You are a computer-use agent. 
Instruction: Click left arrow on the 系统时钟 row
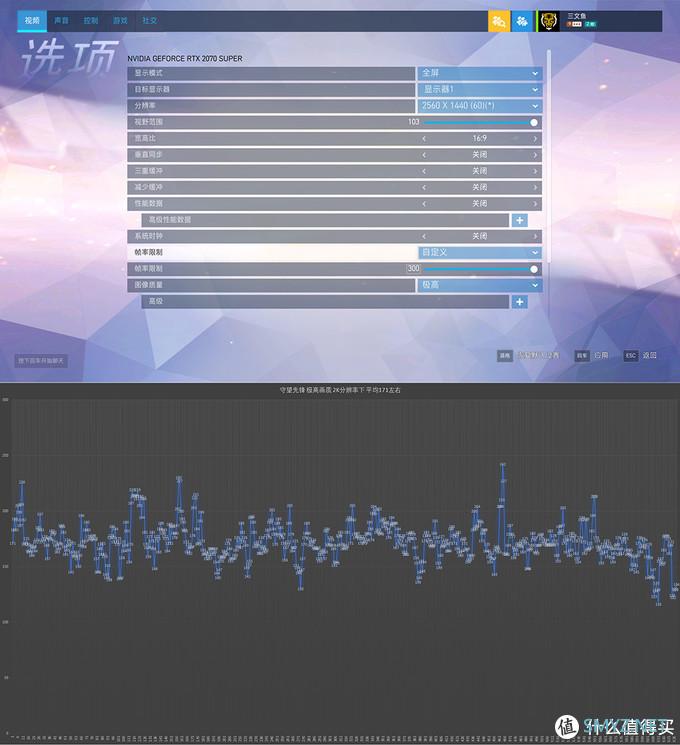424,236
